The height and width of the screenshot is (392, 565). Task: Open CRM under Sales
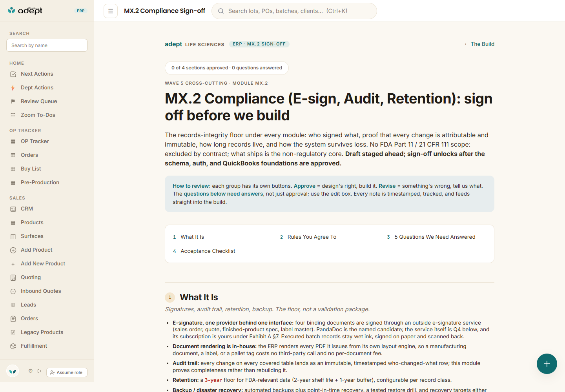pyautogui.click(x=47, y=209)
